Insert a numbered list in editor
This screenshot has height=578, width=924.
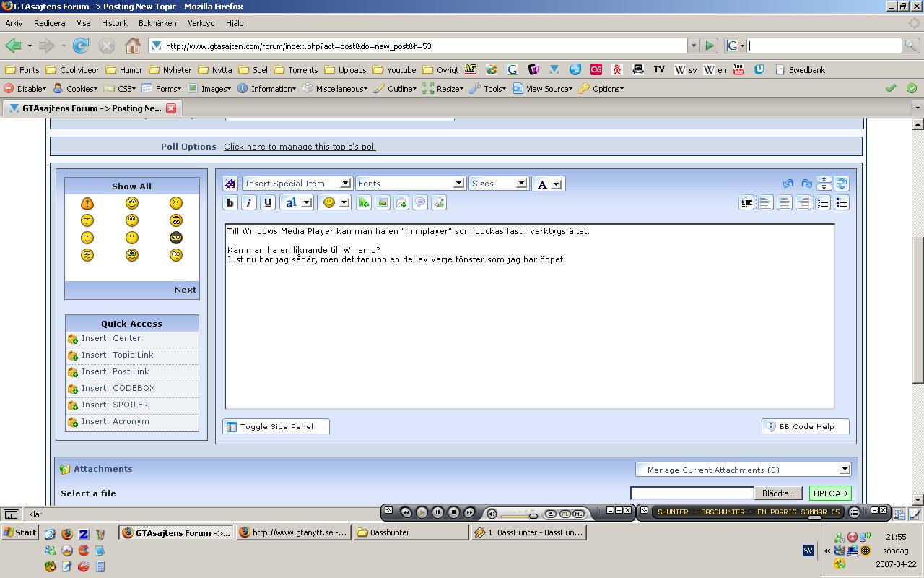click(x=823, y=203)
